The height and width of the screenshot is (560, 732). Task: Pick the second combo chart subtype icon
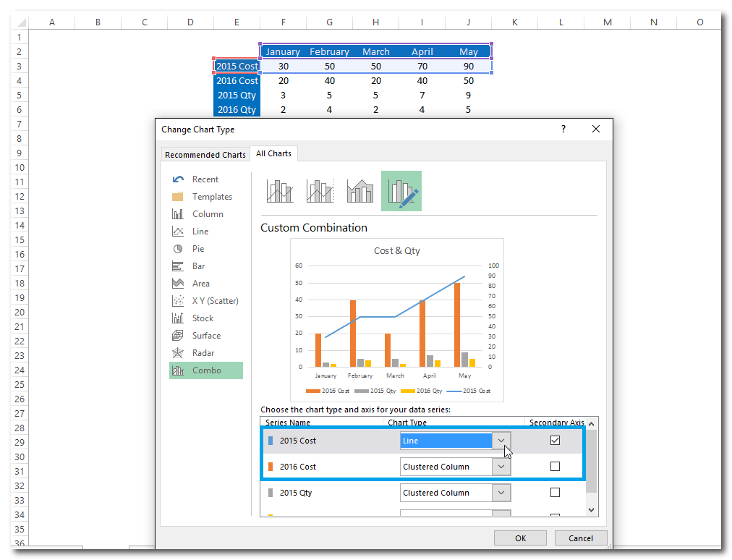(320, 191)
